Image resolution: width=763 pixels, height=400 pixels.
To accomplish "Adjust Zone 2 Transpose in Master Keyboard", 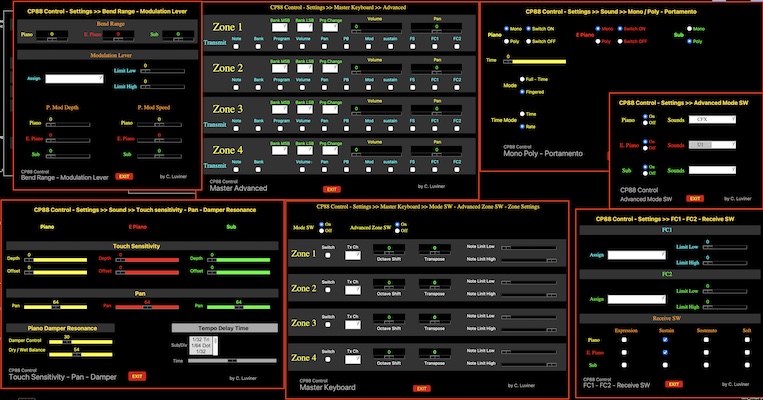I will point(435,287).
